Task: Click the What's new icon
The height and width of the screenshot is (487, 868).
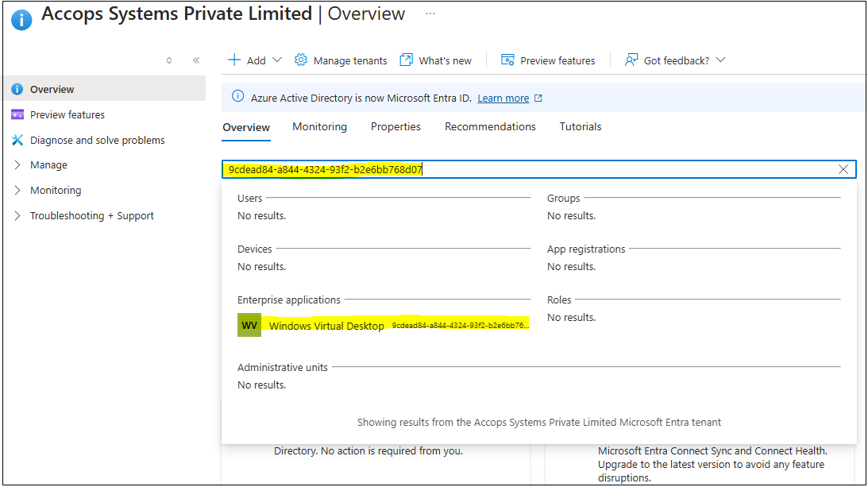Action: point(407,60)
